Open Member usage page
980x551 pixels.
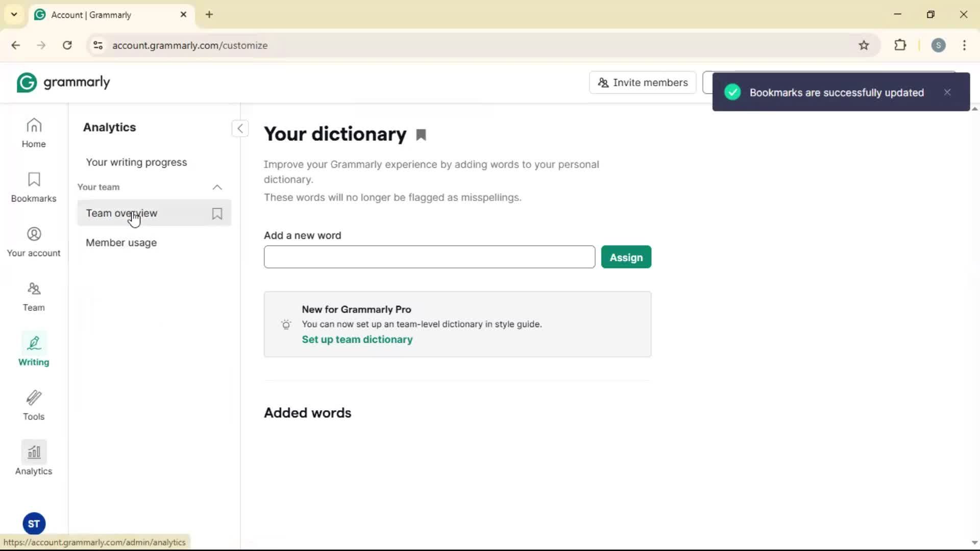[121, 243]
